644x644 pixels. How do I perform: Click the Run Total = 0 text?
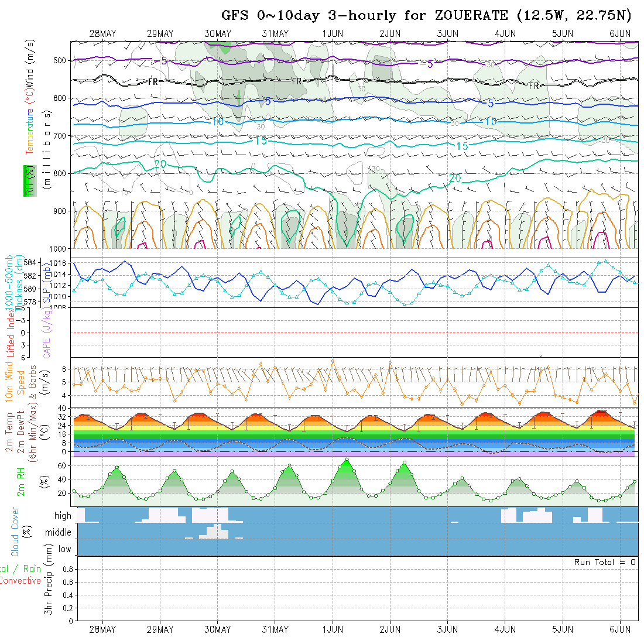pyautogui.click(x=605, y=562)
